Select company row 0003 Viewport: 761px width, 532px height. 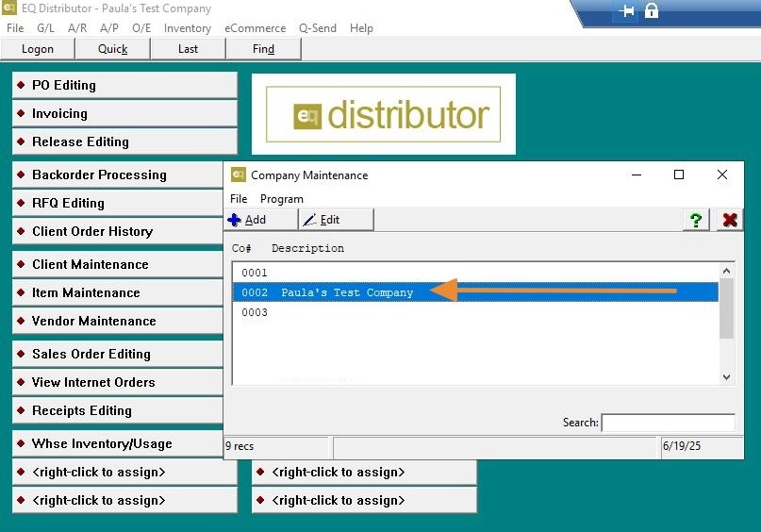[475, 312]
